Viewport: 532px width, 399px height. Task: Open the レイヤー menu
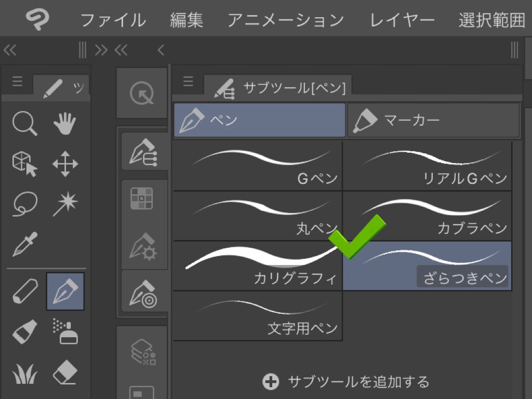coord(402,20)
